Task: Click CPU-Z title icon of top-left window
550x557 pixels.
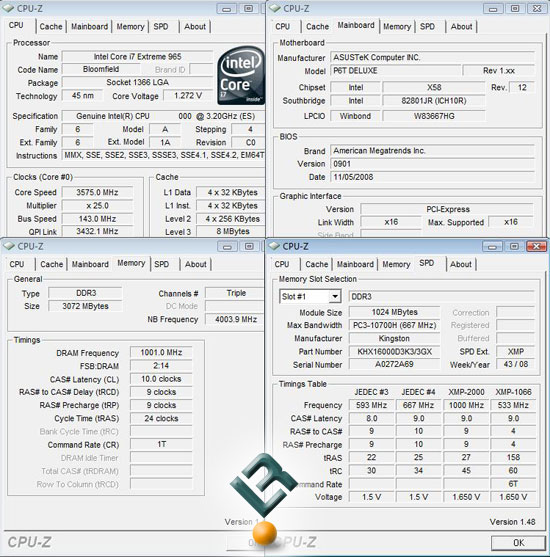Action: 9,8
